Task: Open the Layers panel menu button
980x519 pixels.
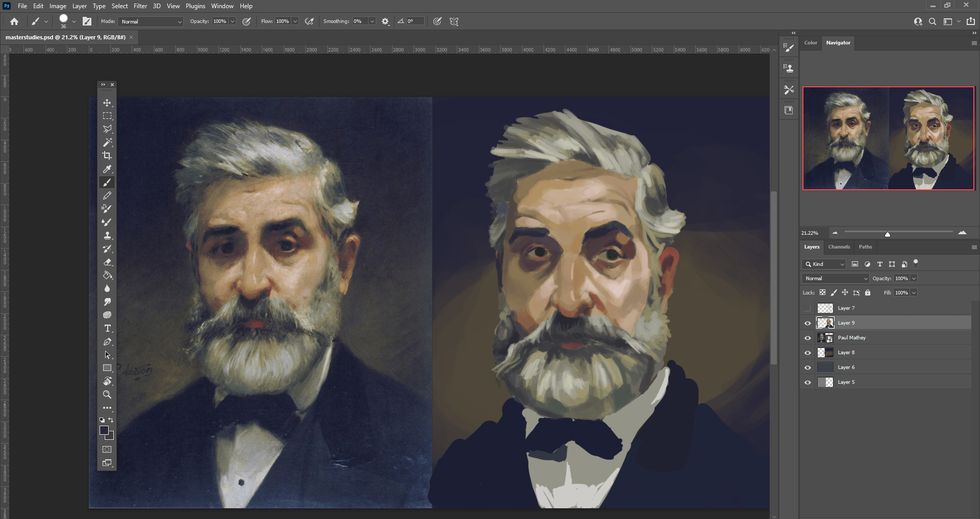Action: [974, 247]
